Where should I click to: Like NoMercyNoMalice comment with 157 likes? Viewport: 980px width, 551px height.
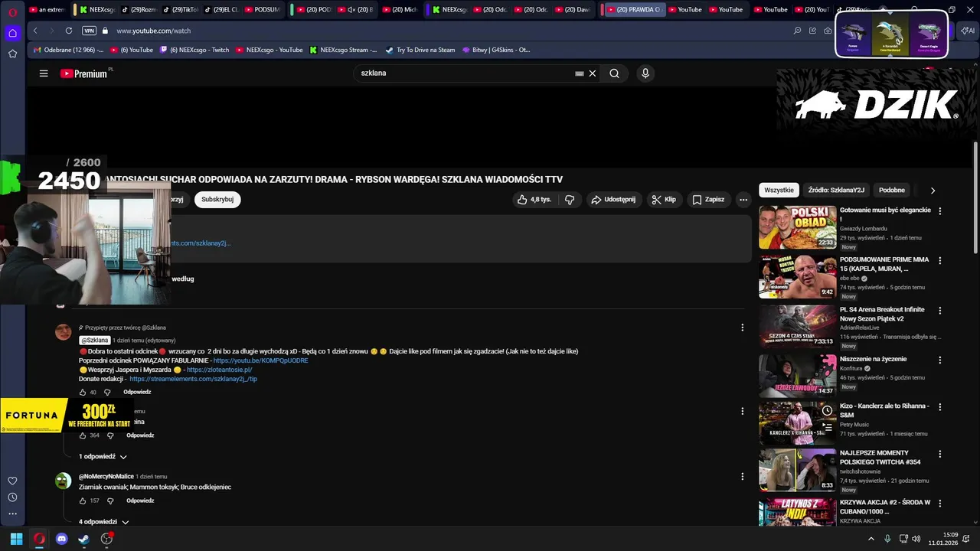coord(83,500)
